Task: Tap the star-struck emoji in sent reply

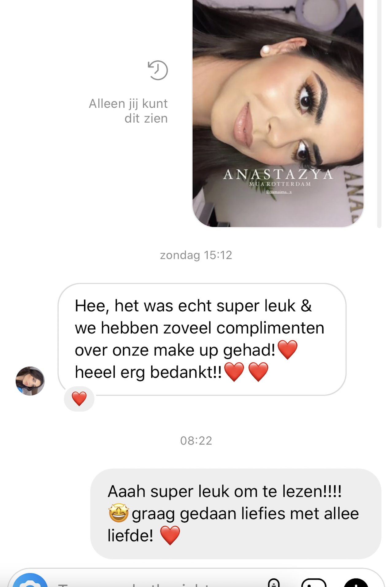Action: click(118, 513)
